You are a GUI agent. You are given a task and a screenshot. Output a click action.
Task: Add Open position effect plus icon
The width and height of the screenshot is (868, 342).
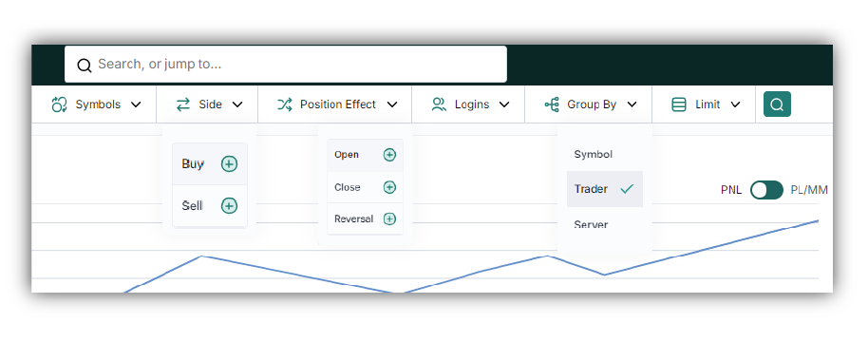[389, 155]
